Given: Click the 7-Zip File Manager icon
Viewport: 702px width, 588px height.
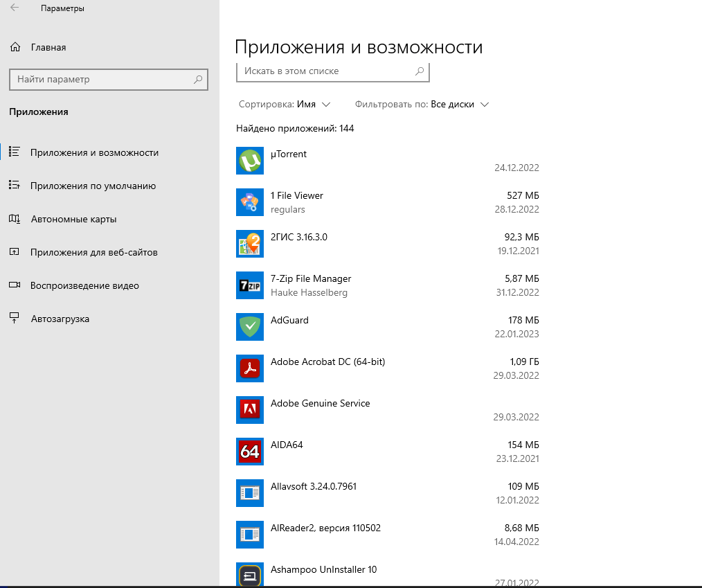Looking at the screenshot, I should 250,285.
